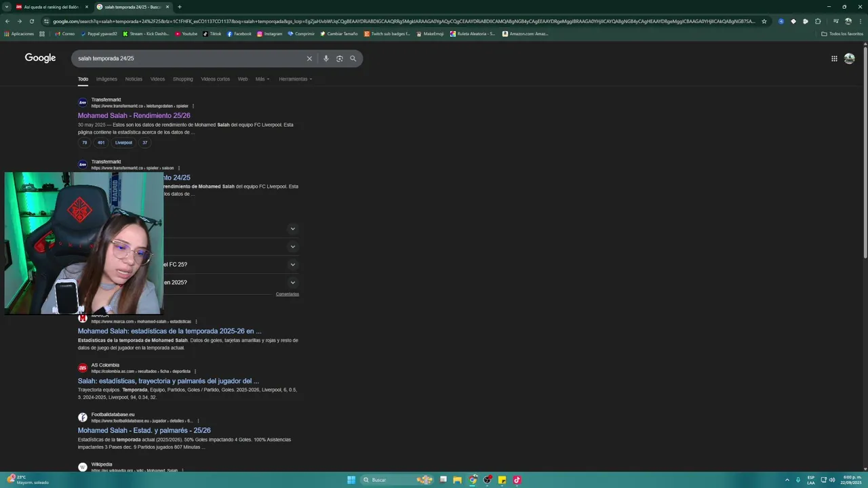The image size is (868, 488).
Task: Click the Comentarios link
Action: click(288, 294)
